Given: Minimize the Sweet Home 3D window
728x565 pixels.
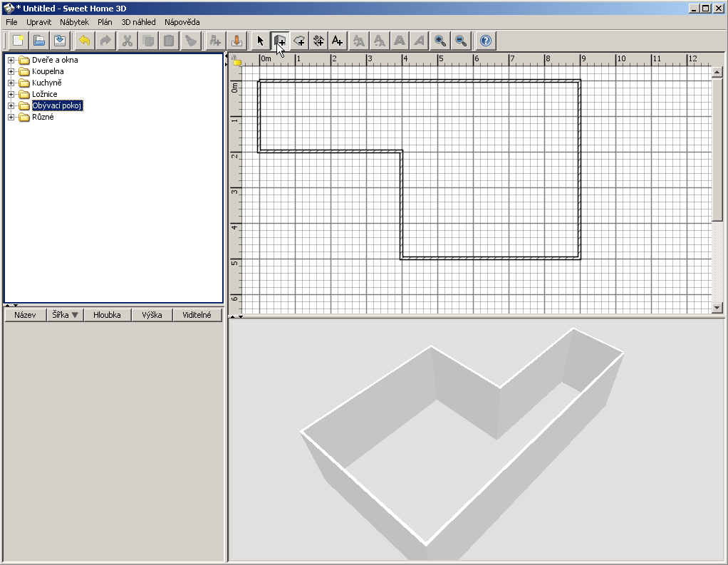Looking at the screenshot, I should tap(694, 9).
